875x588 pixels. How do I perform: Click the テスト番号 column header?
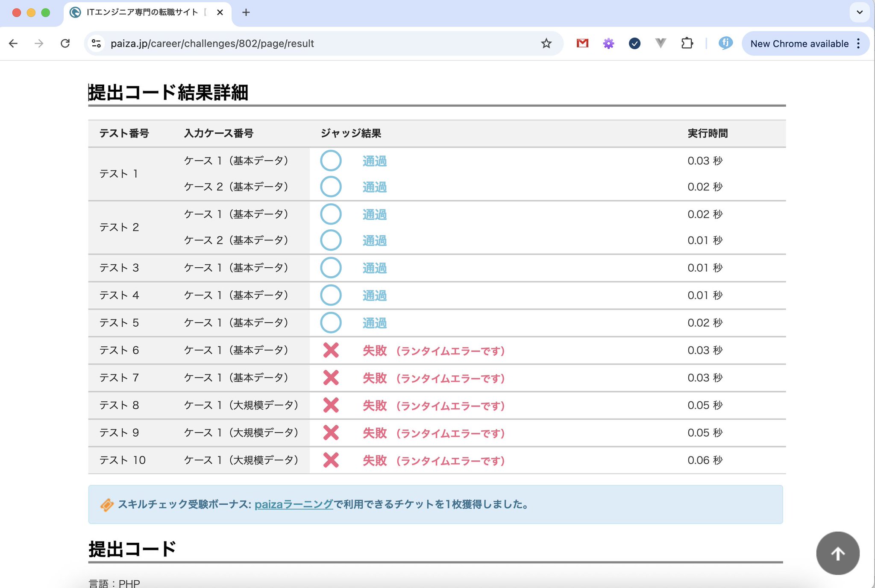[124, 133]
